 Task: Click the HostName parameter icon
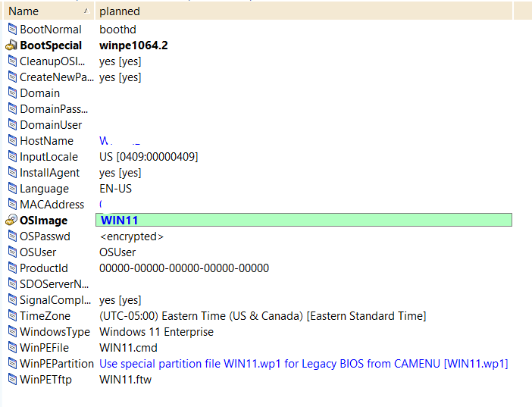click(12, 140)
